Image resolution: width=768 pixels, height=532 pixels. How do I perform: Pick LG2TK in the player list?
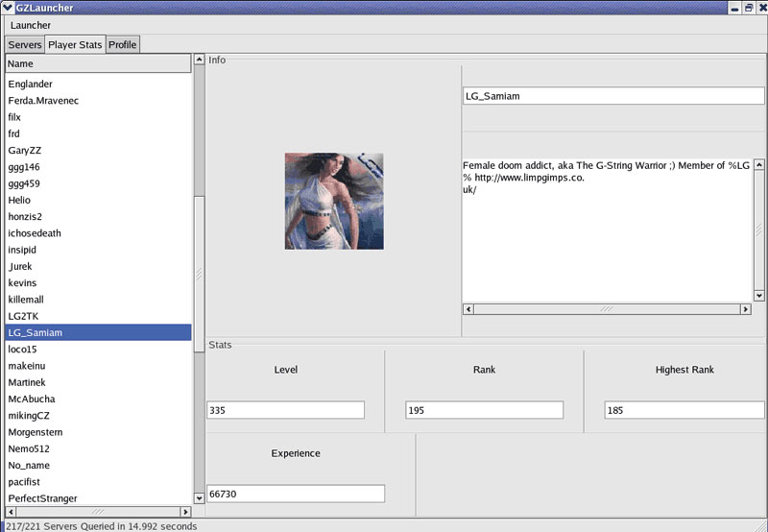24,316
